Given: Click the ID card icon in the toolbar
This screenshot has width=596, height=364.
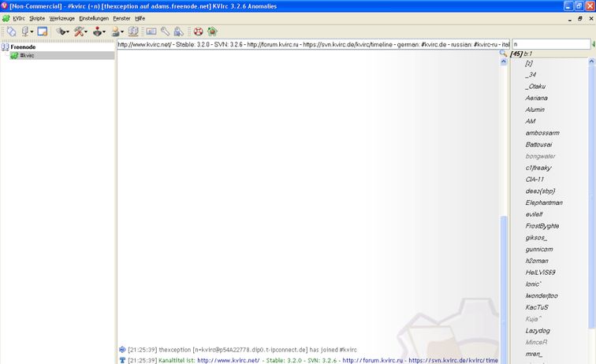Looking at the screenshot, I should tap(151, 32).
